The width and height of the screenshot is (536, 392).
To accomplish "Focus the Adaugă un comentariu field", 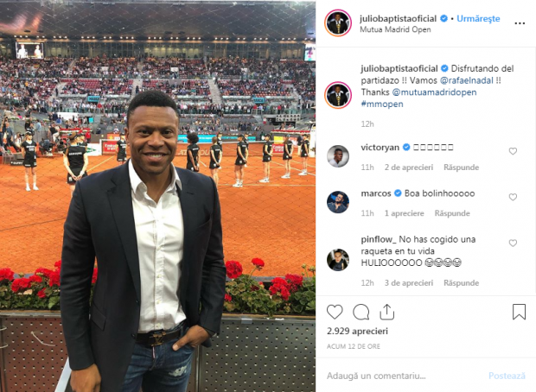I will coord(404,376).
